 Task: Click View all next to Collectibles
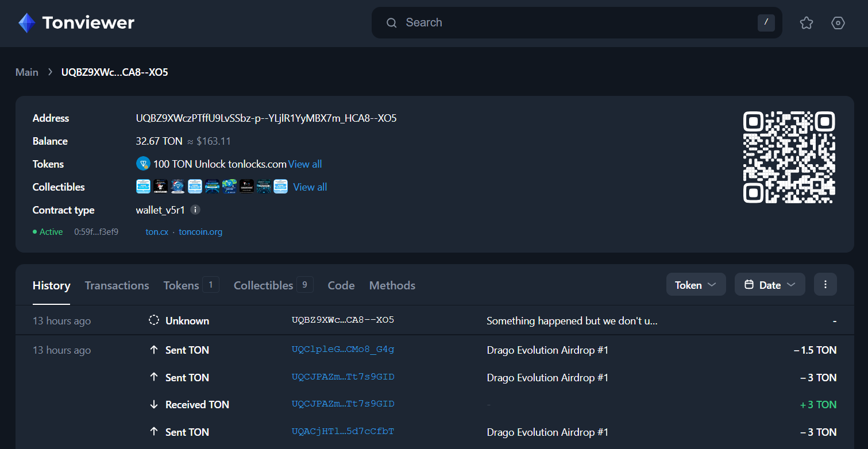pyautogui.click(x=310, y=187)
